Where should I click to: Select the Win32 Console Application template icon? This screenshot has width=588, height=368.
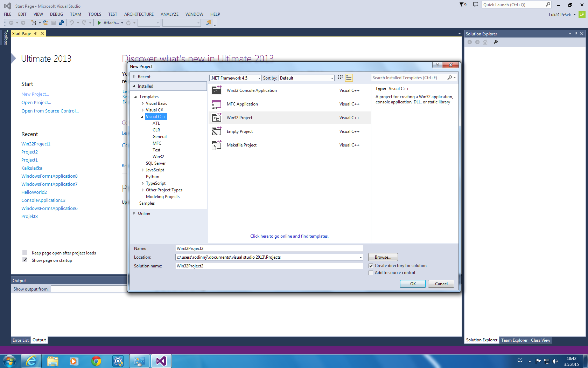pyautogui.click(x=217, y=90)
